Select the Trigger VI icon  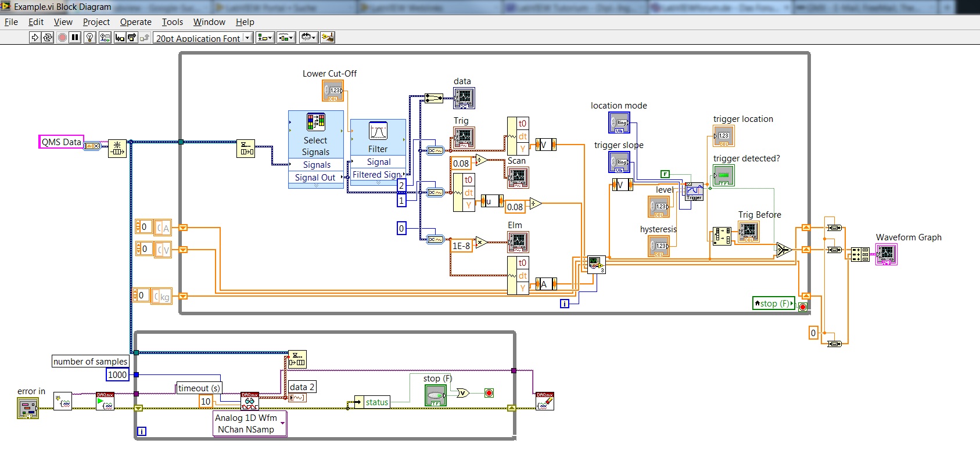point(694,192)
